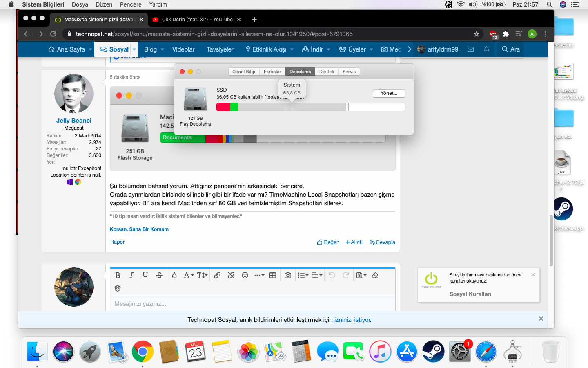This screenshot has height=368, width=588.
Task: Open the Chrome profile avatar button
Action: (532, 34)
